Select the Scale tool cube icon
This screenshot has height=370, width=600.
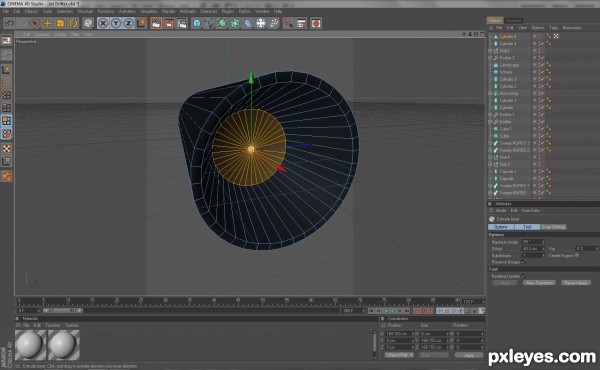(x=60, y=23)
